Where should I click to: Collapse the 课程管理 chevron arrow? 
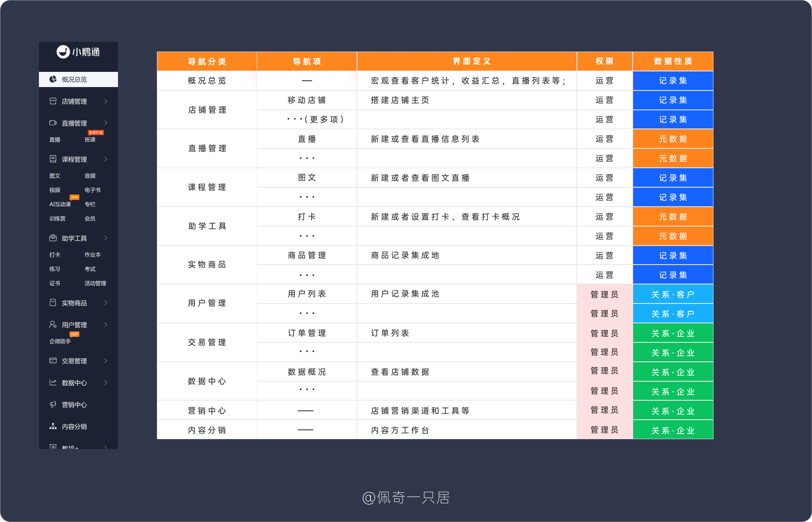(x=106, y=159)
